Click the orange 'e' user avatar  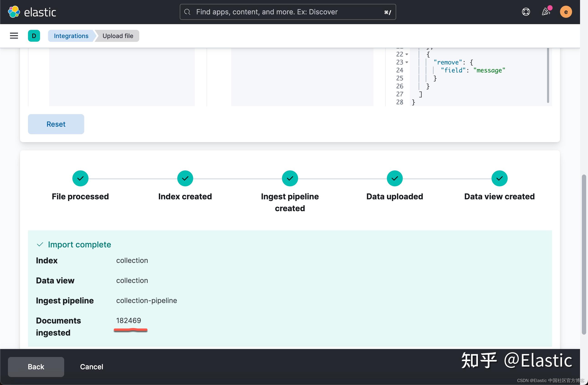click(x=566, y=12)
